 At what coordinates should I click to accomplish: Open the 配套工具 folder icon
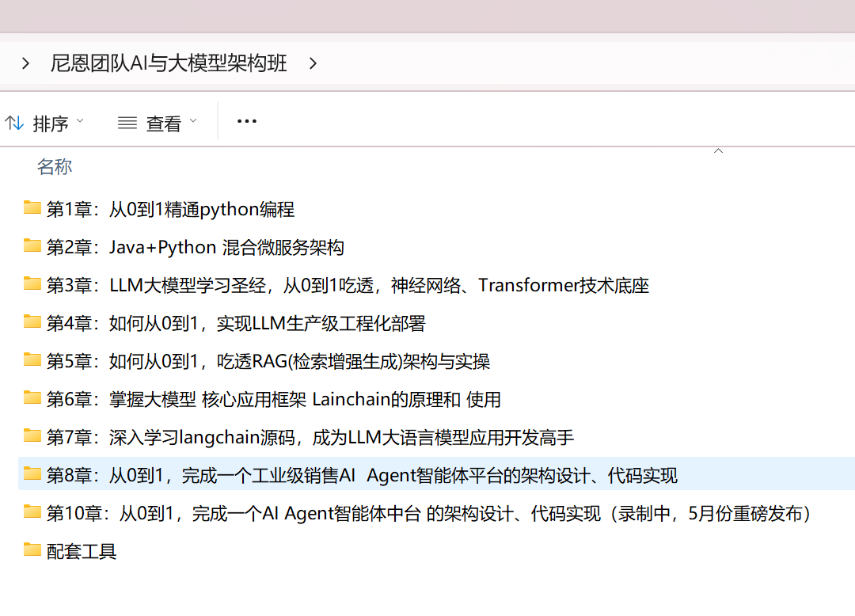pos(32,551)
